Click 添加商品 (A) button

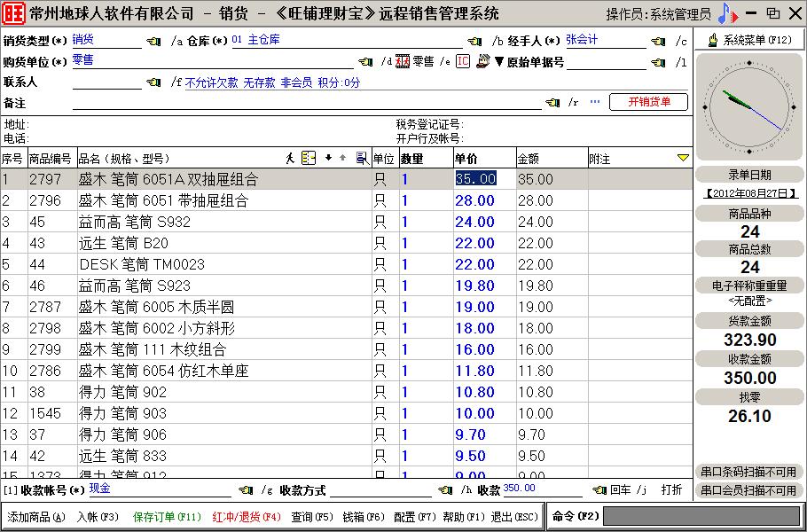[36, 517]
